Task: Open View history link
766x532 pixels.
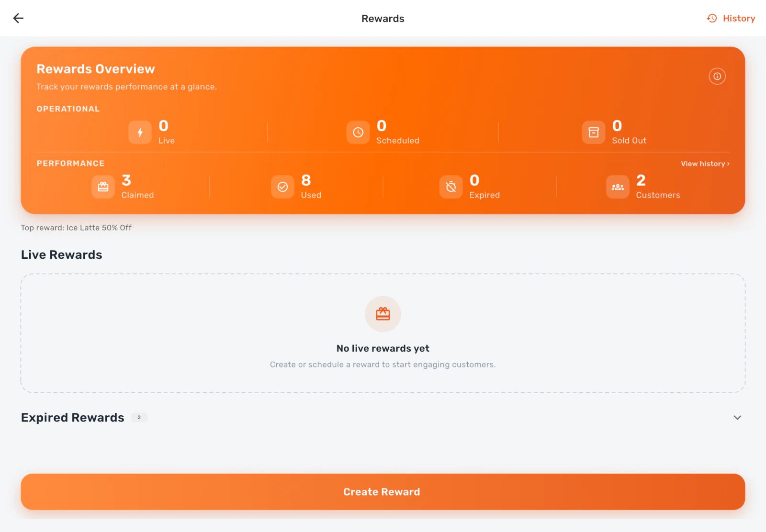Action: click(x=705, y=164)
